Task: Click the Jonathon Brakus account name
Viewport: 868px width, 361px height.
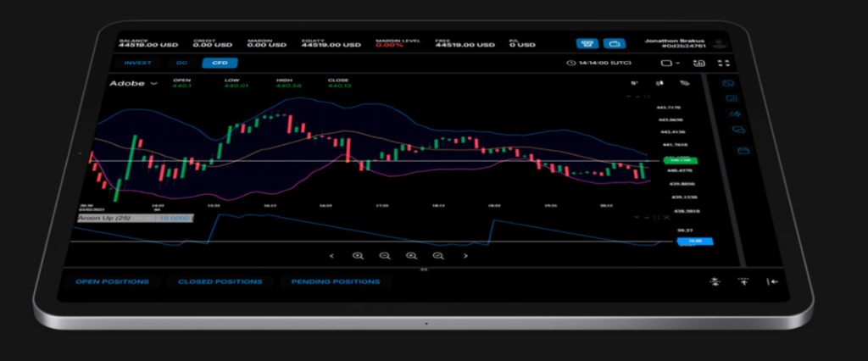Action: tap(675, 41)
